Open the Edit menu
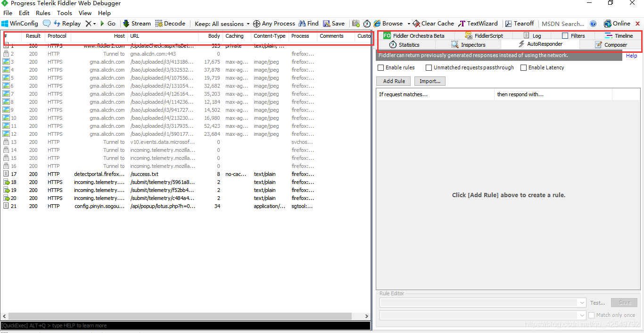Image resolution: width=644 pixels, height=333 pixels. point(24,13)
